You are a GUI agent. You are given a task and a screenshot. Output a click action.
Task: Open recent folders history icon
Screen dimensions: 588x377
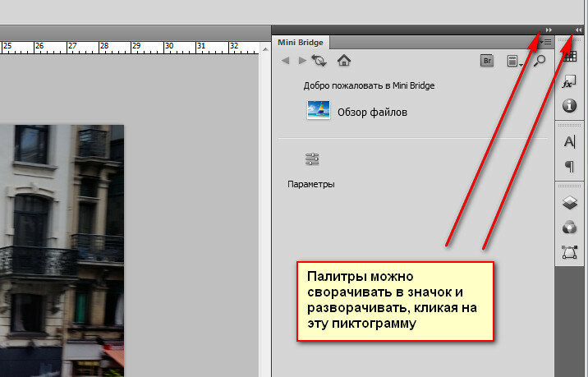click(x=319, y=61)
